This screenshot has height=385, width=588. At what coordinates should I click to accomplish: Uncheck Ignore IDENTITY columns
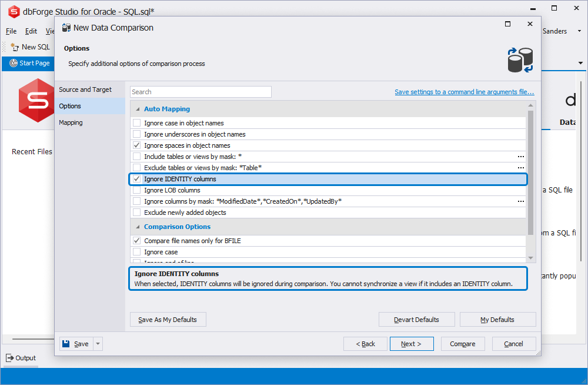[137, 179]
